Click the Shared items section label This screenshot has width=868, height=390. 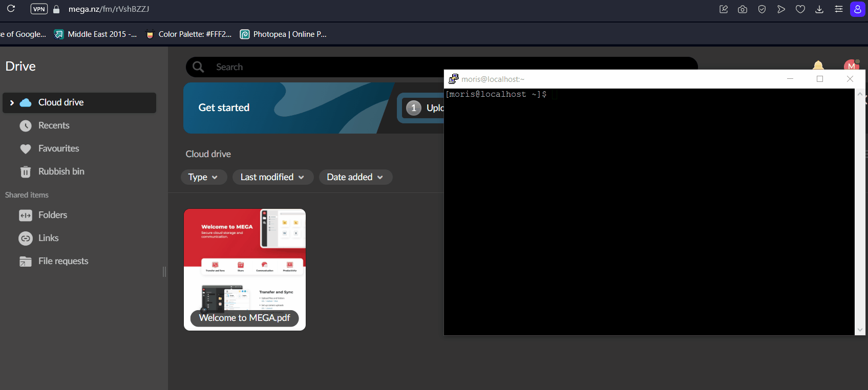tap(27, 195)
